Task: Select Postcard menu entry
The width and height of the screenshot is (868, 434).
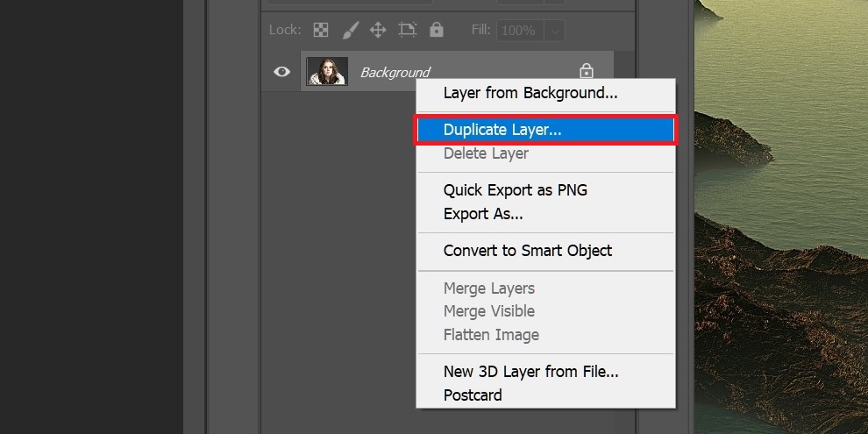Action: 473,395
